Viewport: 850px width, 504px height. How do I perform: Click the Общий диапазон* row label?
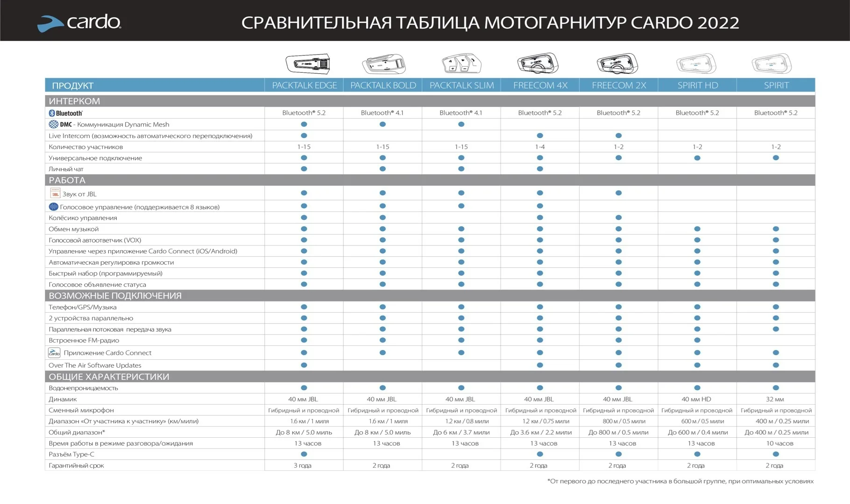point(77,432)
